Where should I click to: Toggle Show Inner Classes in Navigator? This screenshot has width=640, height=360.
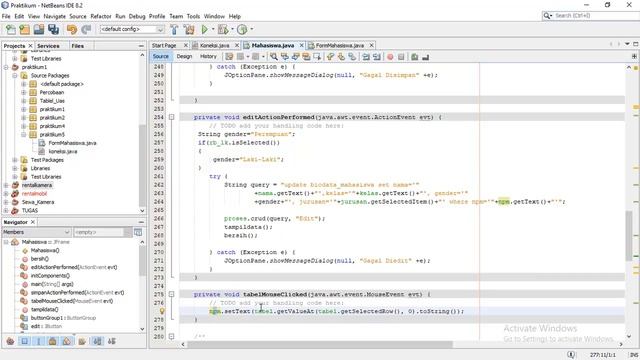pos(67,341)
